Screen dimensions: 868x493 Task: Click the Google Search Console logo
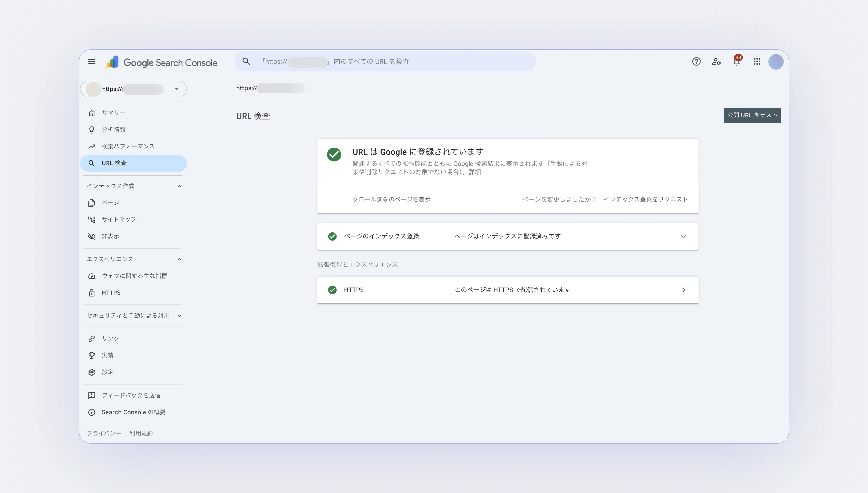coord(162,62)
